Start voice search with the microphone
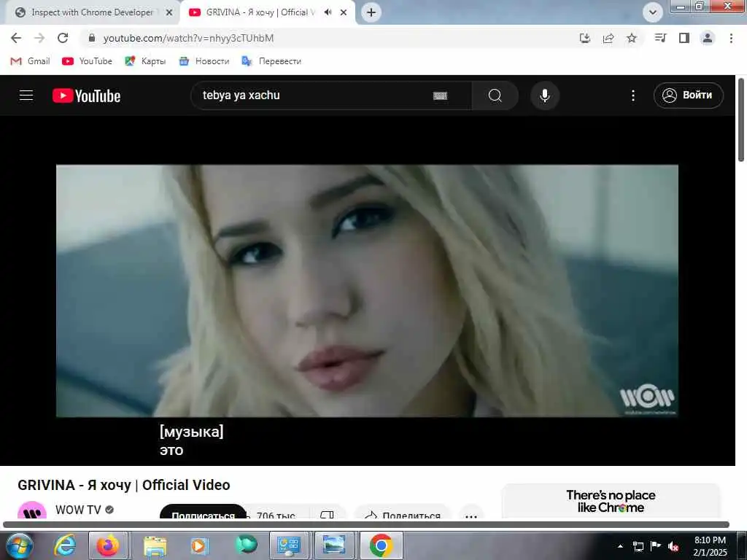This screenshot has height=560, width=747. [x=544, y=96]
